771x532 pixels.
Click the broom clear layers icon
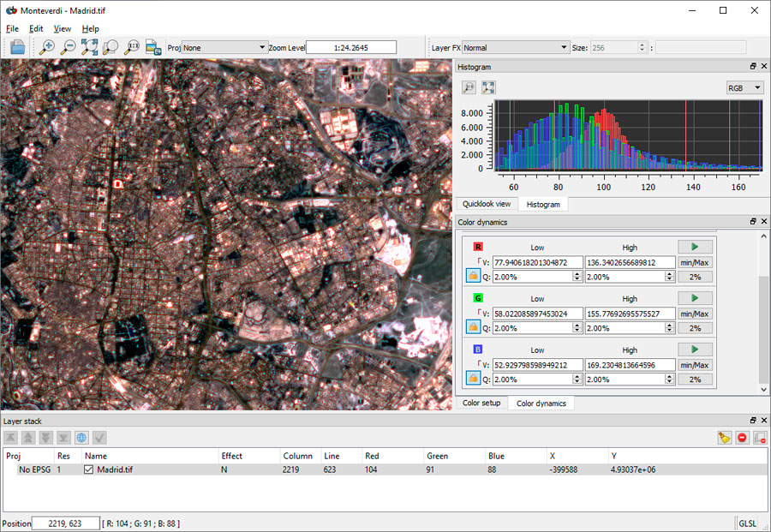(x=724, y=438)
